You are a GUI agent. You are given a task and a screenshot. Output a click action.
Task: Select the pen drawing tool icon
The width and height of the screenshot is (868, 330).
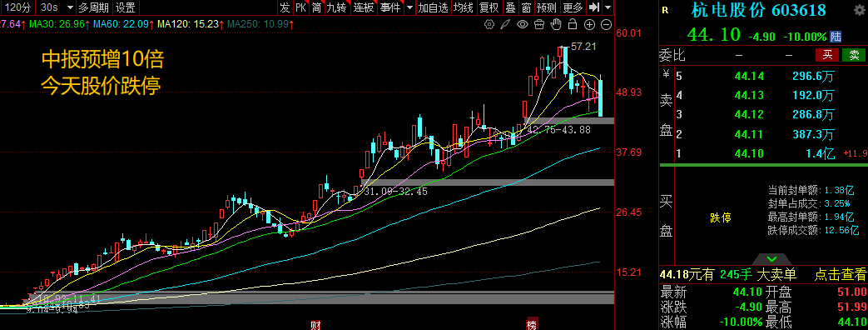[x=505, y=24]
